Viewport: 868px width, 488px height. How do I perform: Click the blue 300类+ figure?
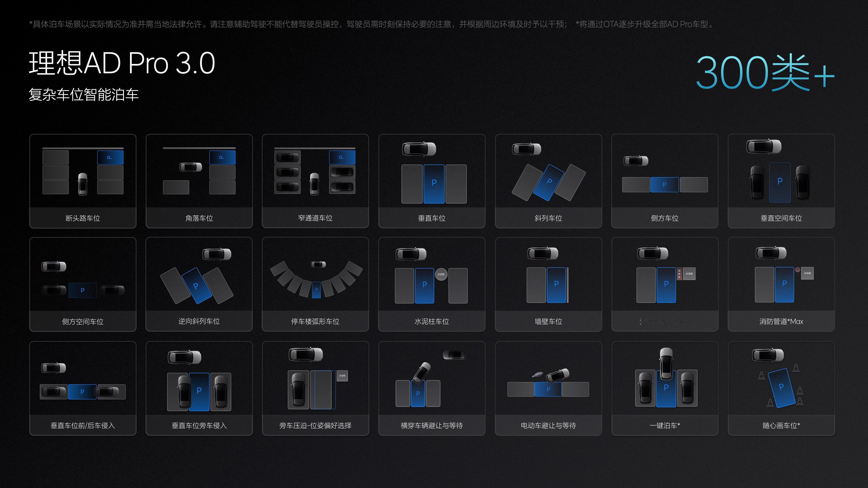point(765,72)
